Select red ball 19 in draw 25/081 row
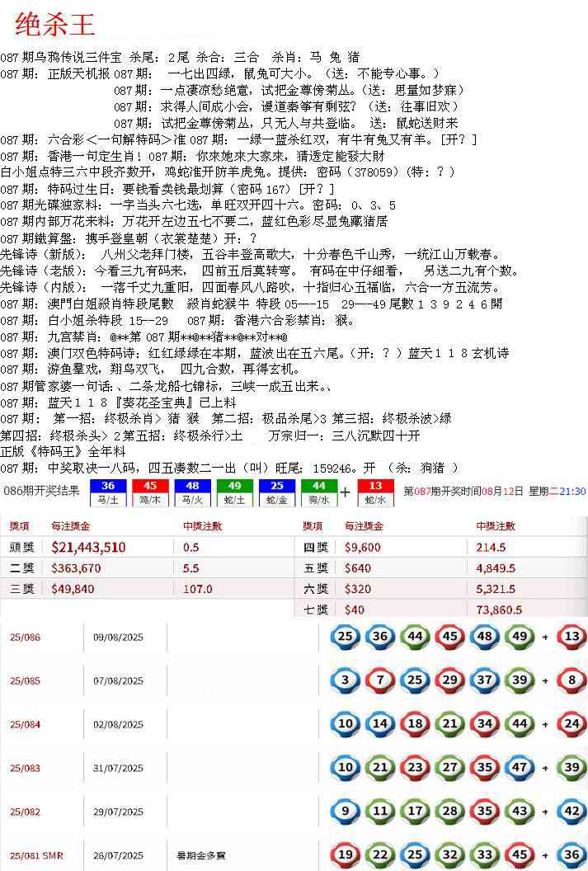588x871 pixels. pos(346,855)
